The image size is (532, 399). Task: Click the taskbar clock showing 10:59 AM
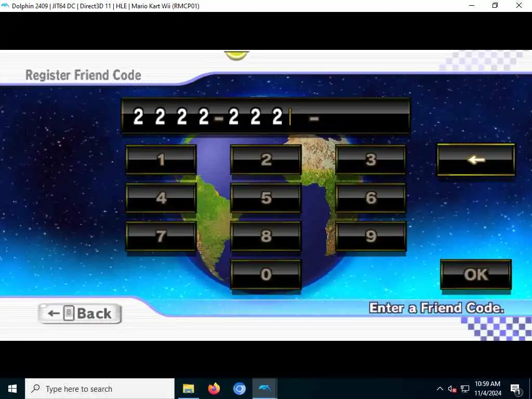[x=487, y=389]
